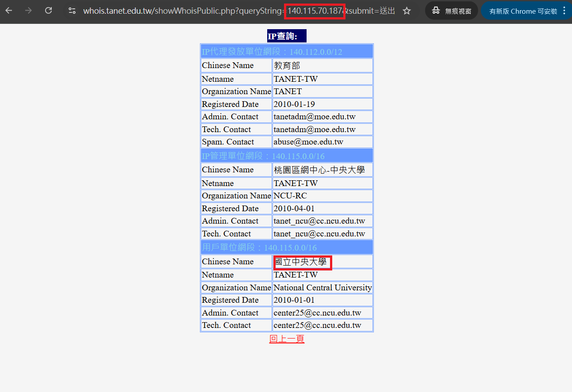
Task: Reload the whois page
Action: pos(49,11)
